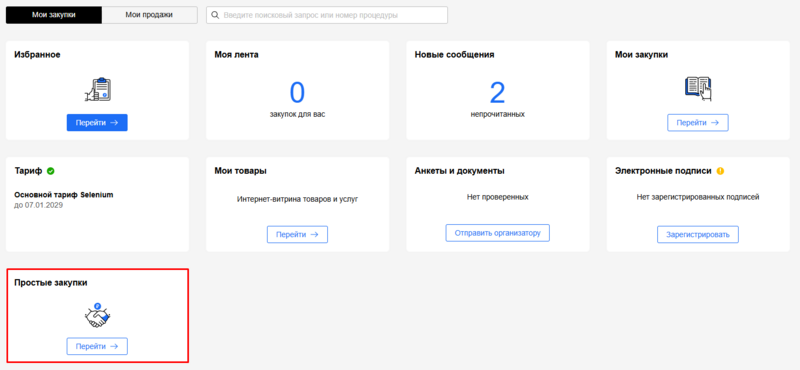Screen dimensions: 800x370
Task: Click the green checkmark next to Тариф
Action: click(x=51, y=171)
